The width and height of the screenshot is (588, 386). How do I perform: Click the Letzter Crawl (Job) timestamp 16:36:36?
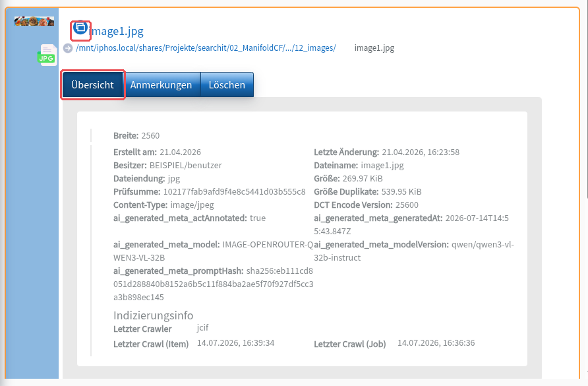pyautogui.click(x=436, y=343)
